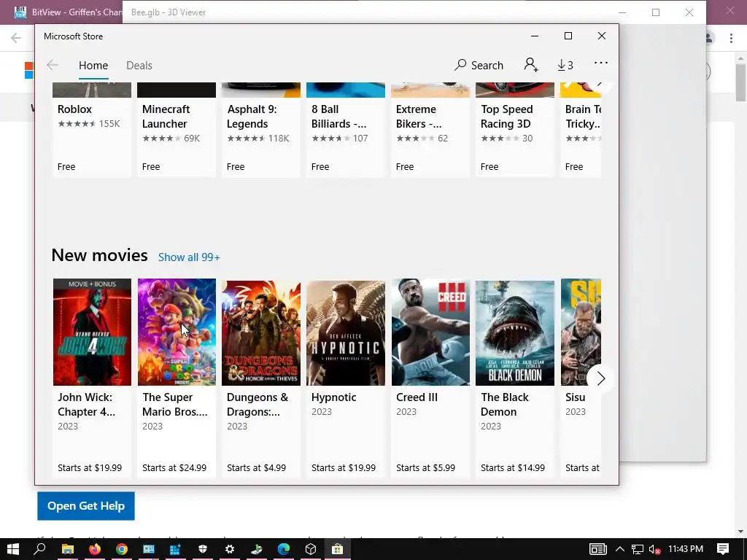Click Starts at $4.99 price text
Viewport: 747px width, 560px height.
[256, 468]
